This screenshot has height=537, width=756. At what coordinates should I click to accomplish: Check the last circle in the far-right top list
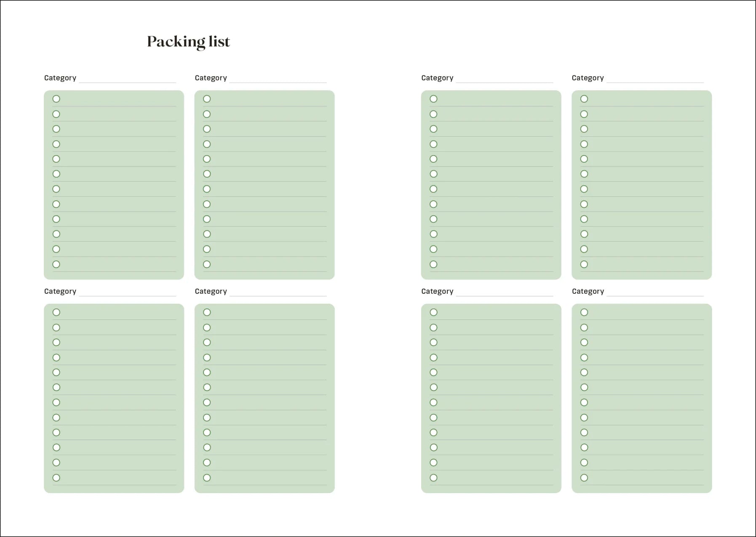[x=584, y=264]
